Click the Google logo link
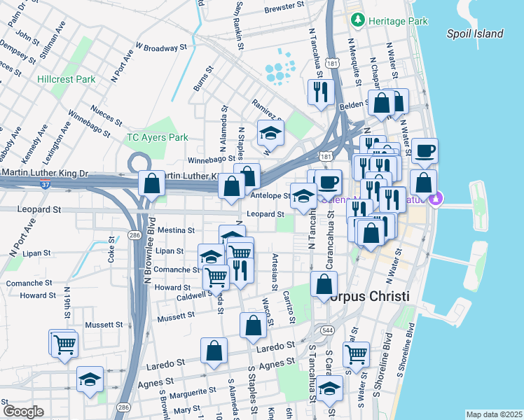524x420 pixels. click(x=24, y=412)
